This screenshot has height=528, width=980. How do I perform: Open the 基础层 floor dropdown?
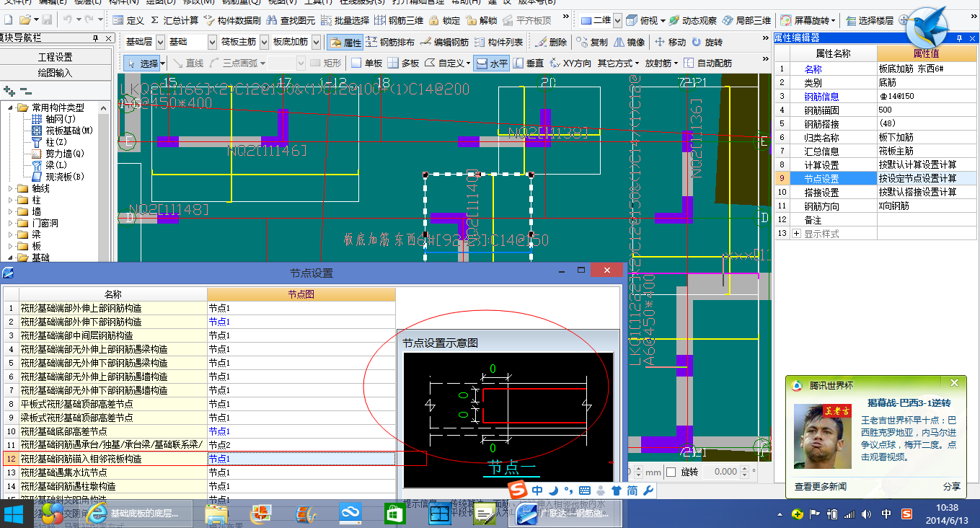[x=160, y=43]
